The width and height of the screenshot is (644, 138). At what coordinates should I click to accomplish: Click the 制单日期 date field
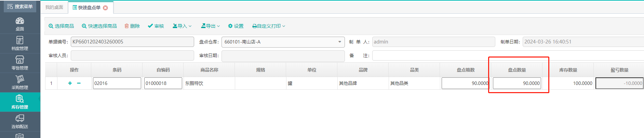click(x=583, y=42)
